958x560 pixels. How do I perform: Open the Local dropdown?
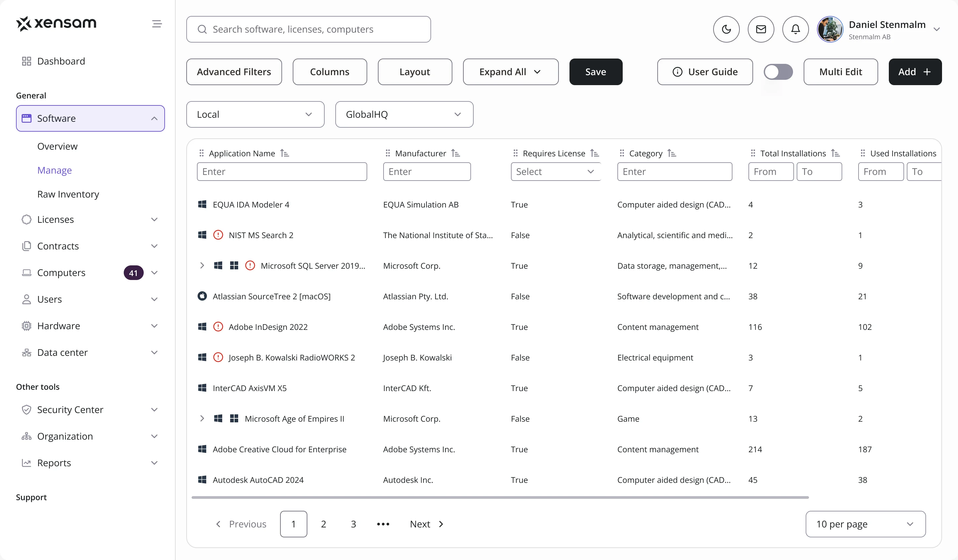(255, 114)
